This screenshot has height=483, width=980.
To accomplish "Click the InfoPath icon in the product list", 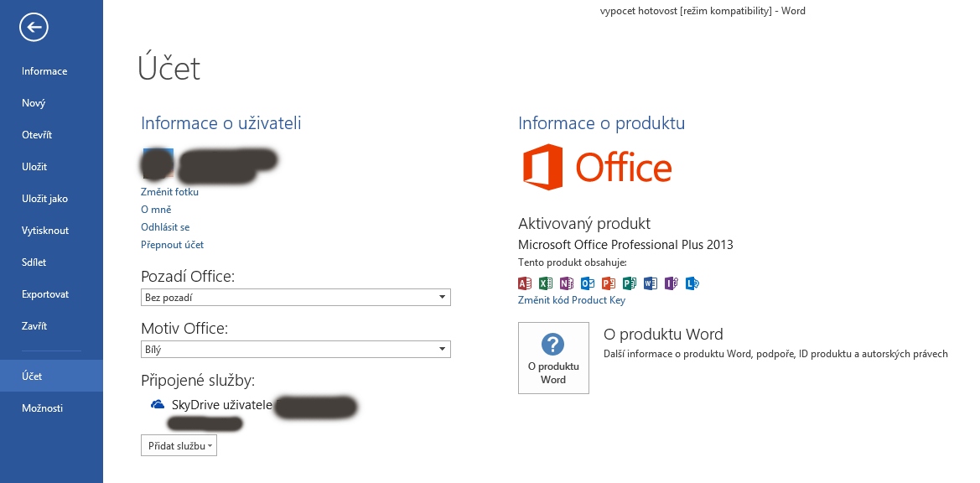I will click(x=671, y=283).
